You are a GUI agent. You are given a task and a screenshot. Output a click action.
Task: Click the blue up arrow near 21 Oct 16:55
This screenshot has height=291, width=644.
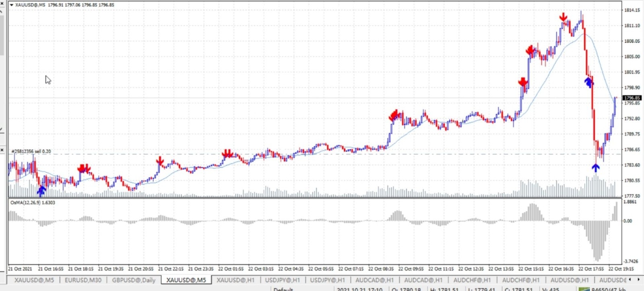tap(41, 190)
